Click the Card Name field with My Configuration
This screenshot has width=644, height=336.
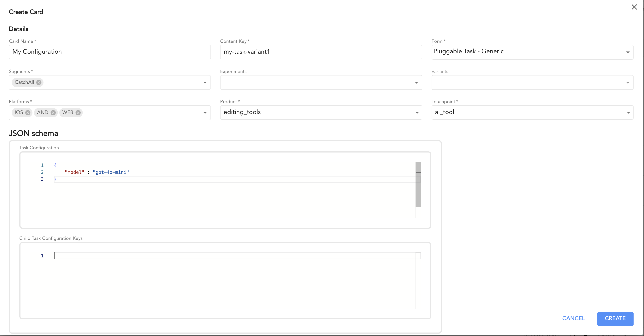click(x=110, y=52)
